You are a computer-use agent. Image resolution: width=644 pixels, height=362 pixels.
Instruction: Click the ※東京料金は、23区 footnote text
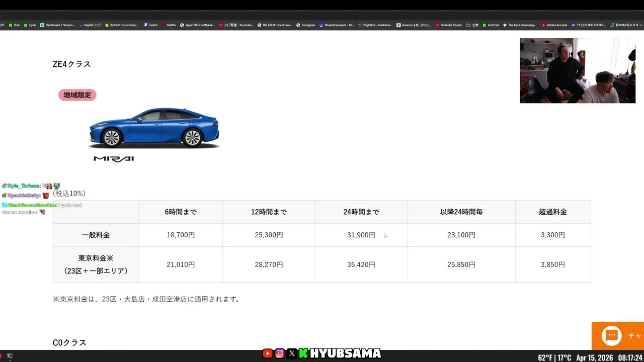[x=148, y=299]
